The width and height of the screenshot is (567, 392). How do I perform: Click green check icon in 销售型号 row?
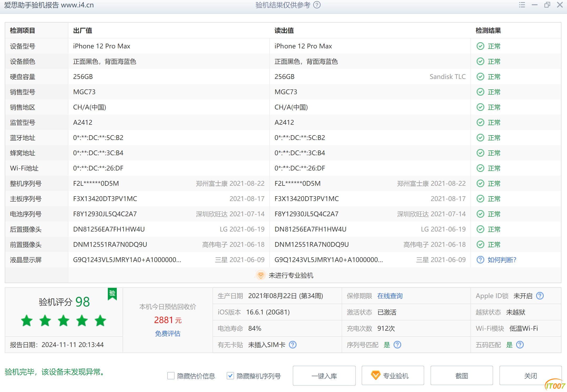point(480,92)
